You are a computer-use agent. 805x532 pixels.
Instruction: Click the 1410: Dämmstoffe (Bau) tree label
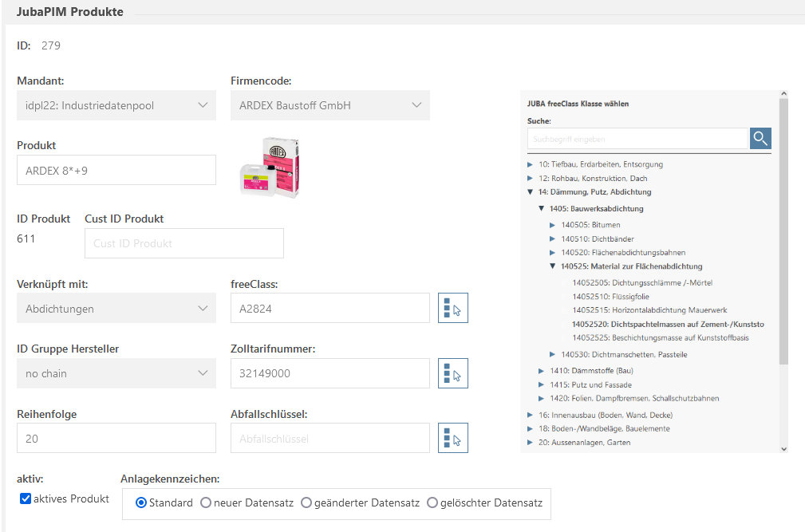pyautogui.click(x=591, y=370)
